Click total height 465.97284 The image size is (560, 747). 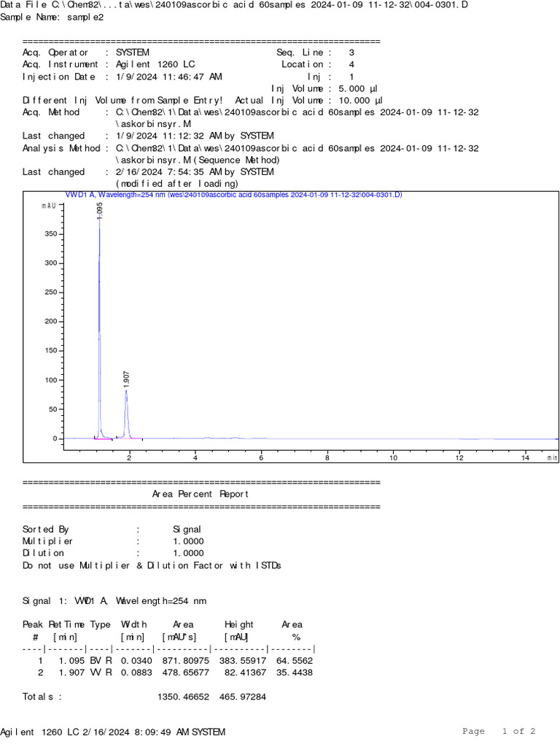242,697
